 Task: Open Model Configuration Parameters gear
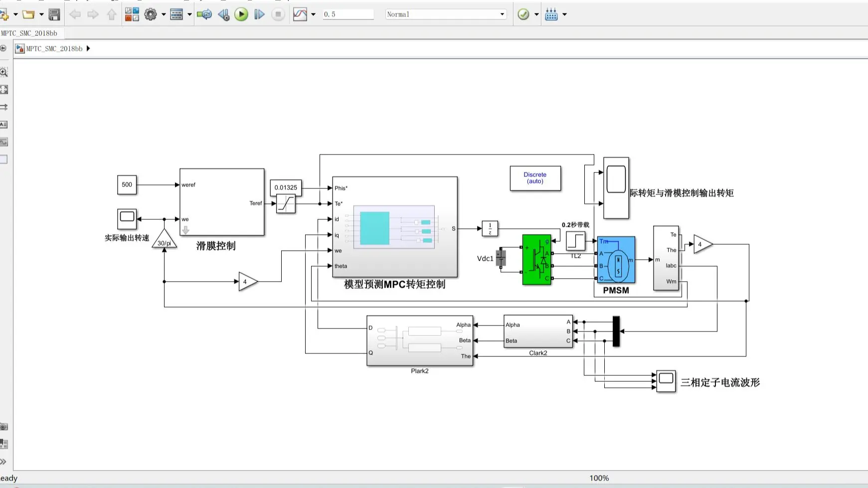point(150,14)
